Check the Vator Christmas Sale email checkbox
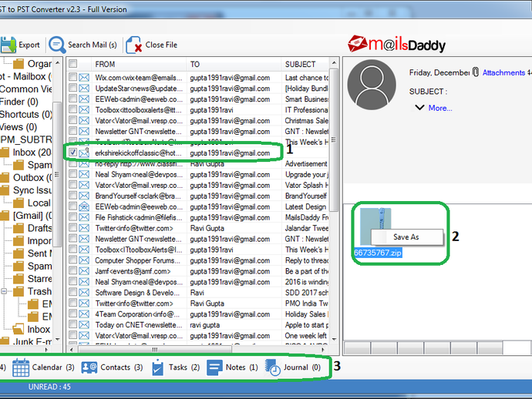Image resolution: width=532 pixels, height=399 pixels. 72,120
